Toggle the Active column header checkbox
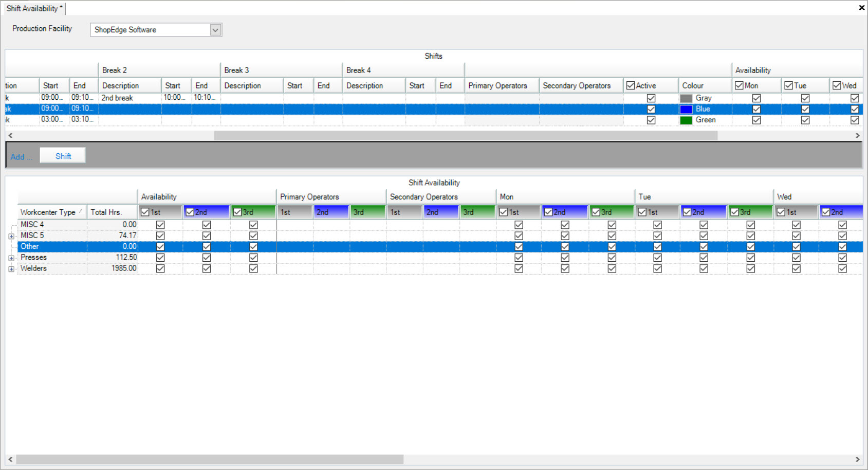Screen dimensions: 868x470 631,85
